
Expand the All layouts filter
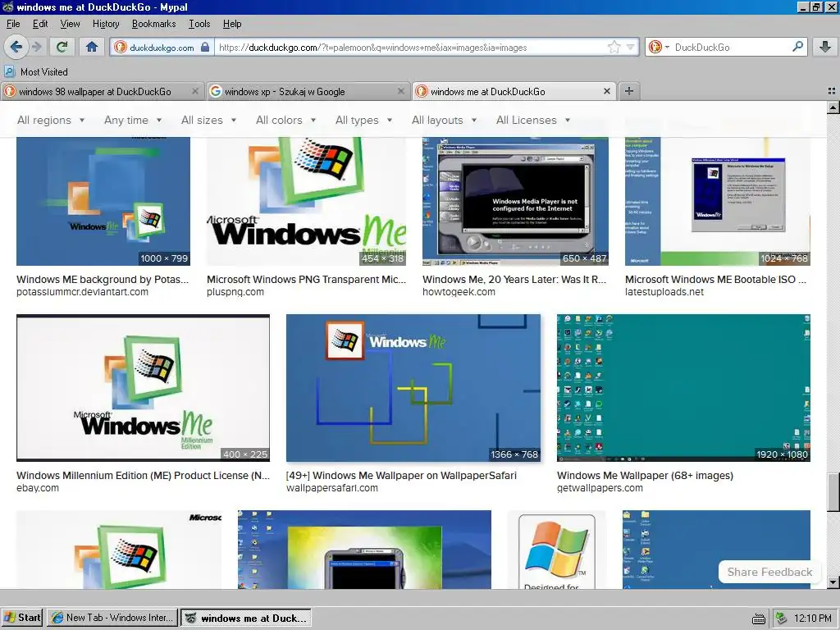pos(444,120)
